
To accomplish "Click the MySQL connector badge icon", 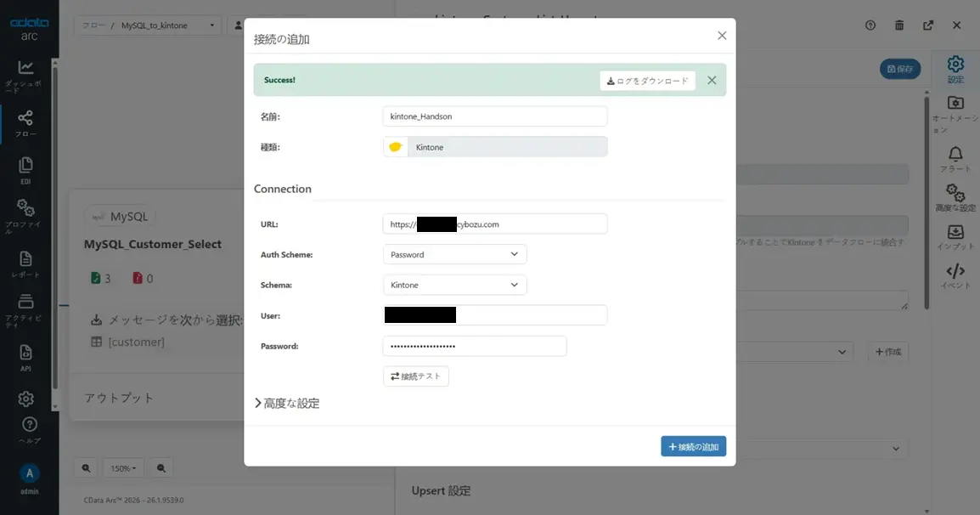I will click(99, 217).
